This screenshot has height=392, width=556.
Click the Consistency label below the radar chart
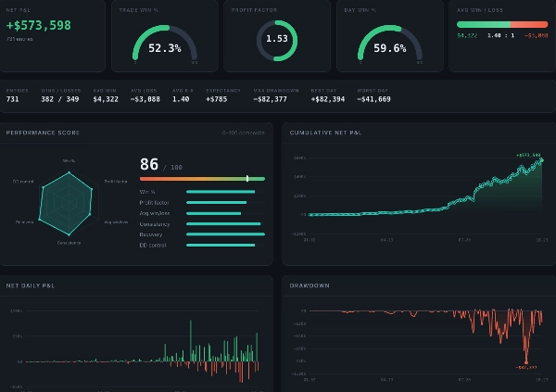(69, 243)
